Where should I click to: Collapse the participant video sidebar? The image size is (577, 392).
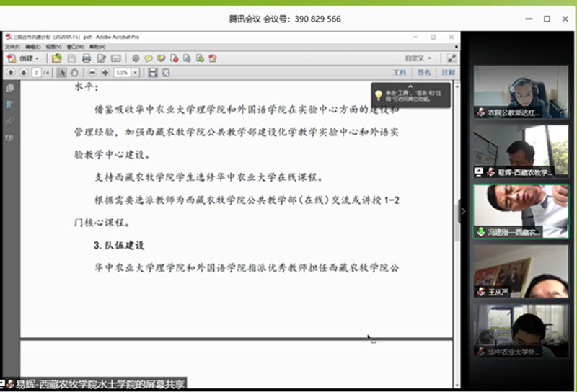coord(463,211)
